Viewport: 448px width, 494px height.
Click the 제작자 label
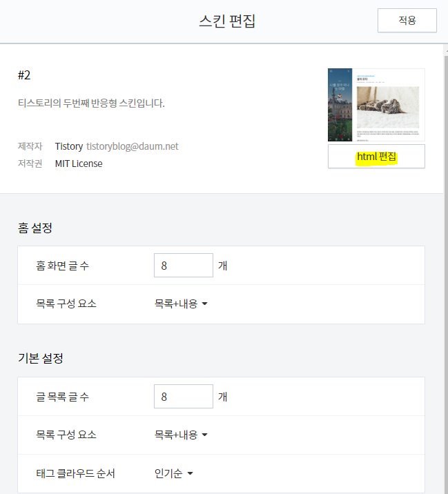[30, 146]
